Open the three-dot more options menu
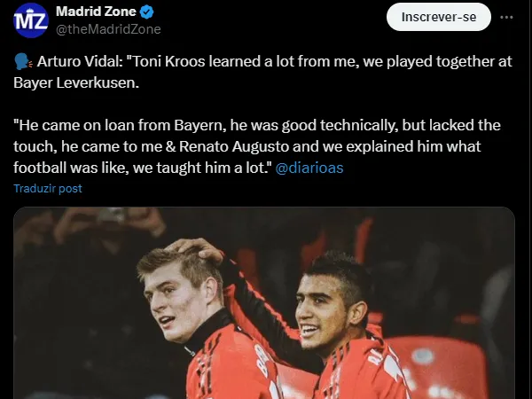 506,18
